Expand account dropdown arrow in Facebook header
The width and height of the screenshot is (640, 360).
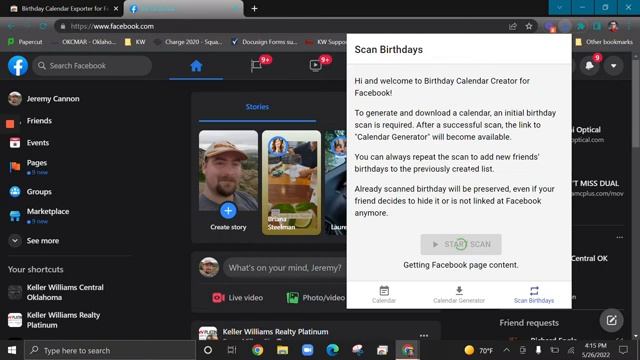coord(613,66)
